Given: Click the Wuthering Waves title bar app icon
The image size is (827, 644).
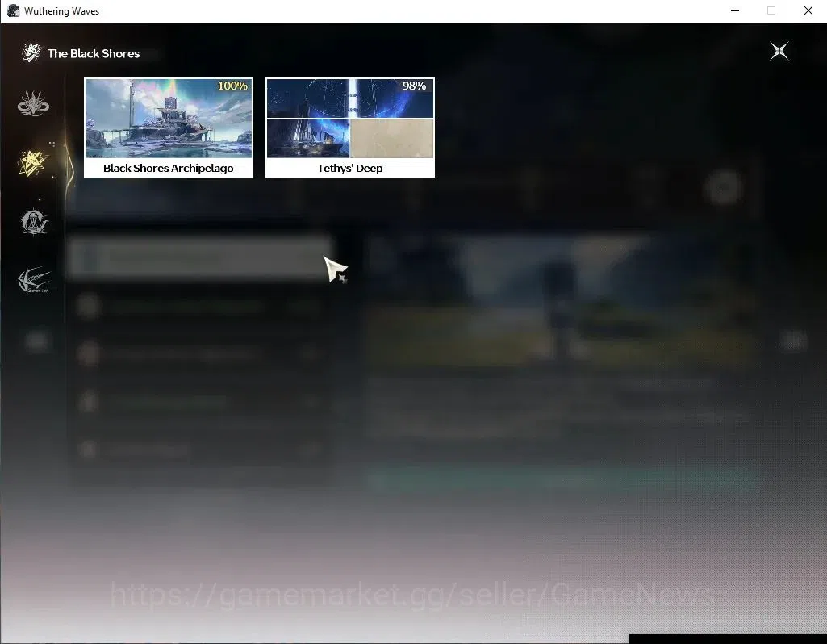Looking at the screenshot, I should click(13, 11).
